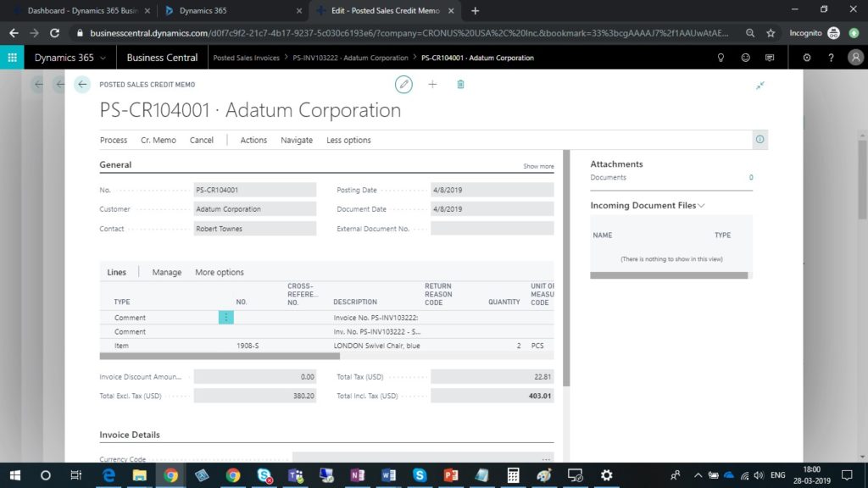868x488 pixels.
Task: Expand the Dynamics 365 dropdown
Action: (103, 58)
